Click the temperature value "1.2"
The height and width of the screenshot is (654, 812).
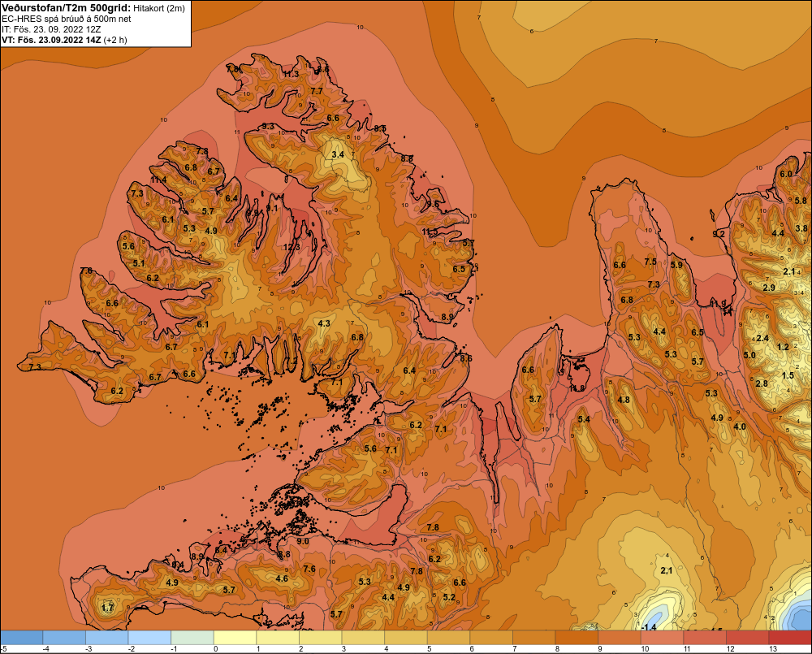(783, 347)
